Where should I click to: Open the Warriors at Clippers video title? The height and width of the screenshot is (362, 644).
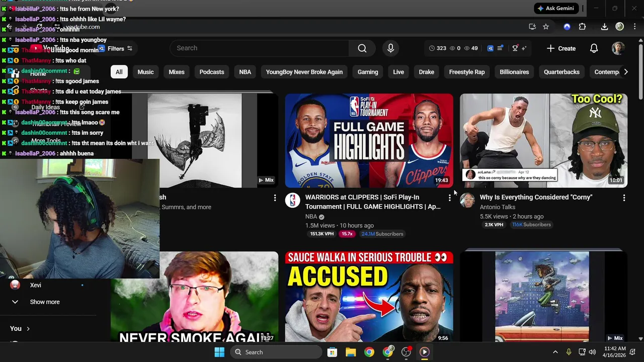pyautogui.click(x=373, y=202)
